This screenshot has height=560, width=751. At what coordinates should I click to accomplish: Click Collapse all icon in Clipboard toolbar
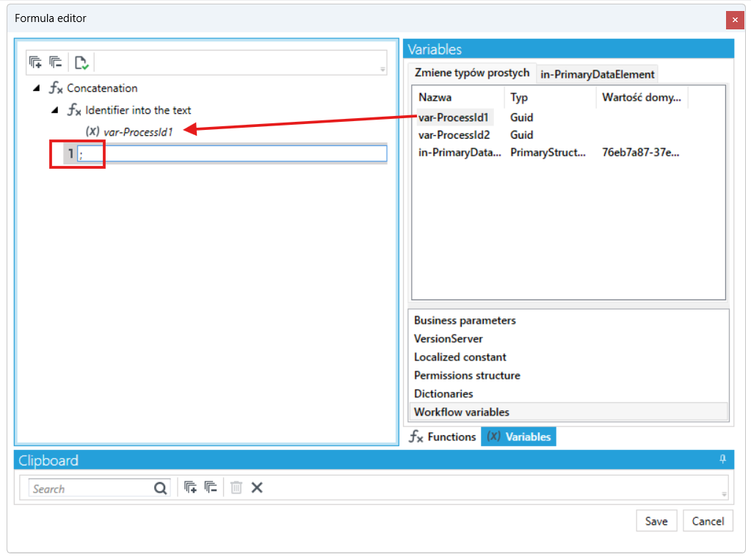(211, 487)
